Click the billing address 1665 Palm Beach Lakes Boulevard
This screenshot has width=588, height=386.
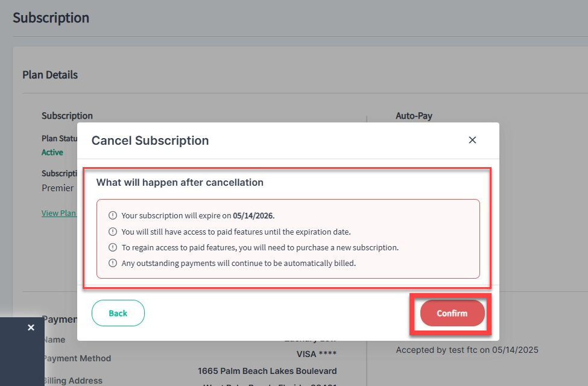coord(267,370)
